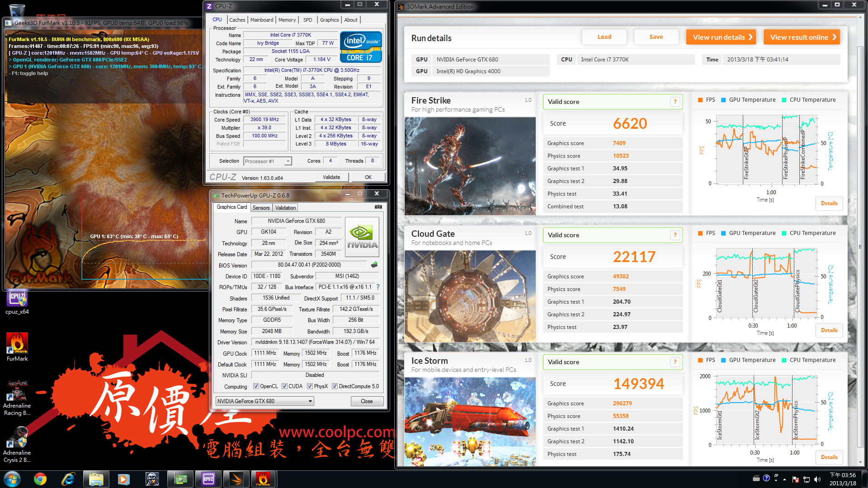Launch Internet Explorer from the taskbar
Viewport: 868px width, 488px height.
click(x=68, y=479)
